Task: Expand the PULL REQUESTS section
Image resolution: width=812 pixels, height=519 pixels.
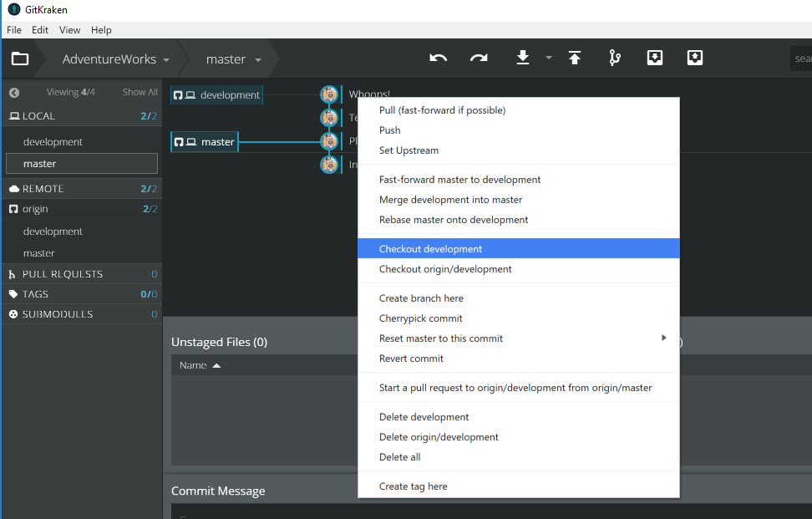Action: tap(83, 274)
